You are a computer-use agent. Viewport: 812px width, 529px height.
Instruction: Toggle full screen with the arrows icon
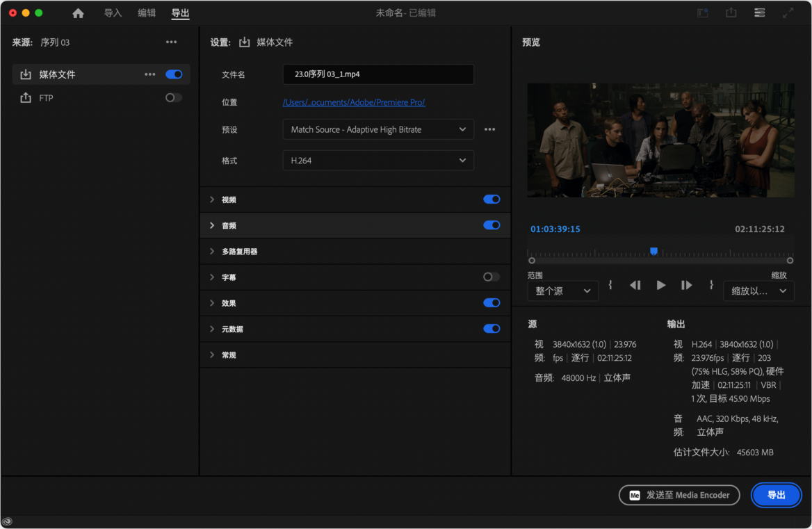click(788, 13)
